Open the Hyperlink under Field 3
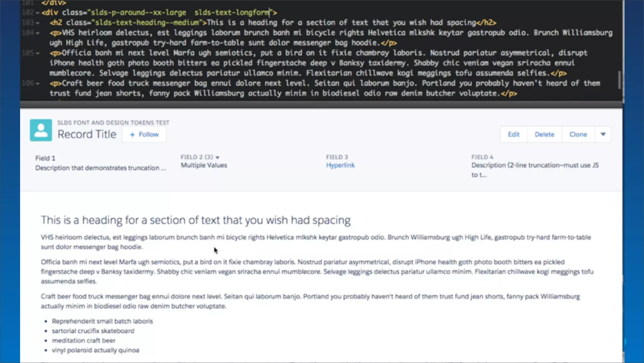The height and width of the screenshot is (363, 644). point(340,165)
